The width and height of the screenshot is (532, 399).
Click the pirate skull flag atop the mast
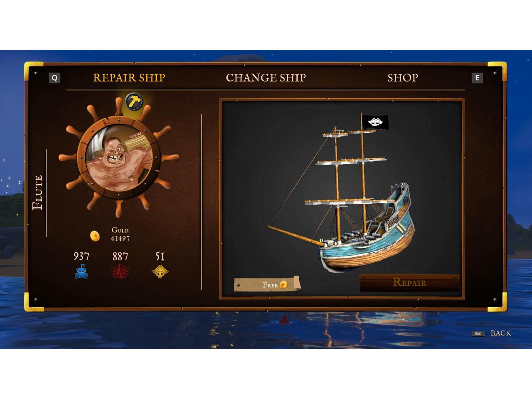point(375,122)
